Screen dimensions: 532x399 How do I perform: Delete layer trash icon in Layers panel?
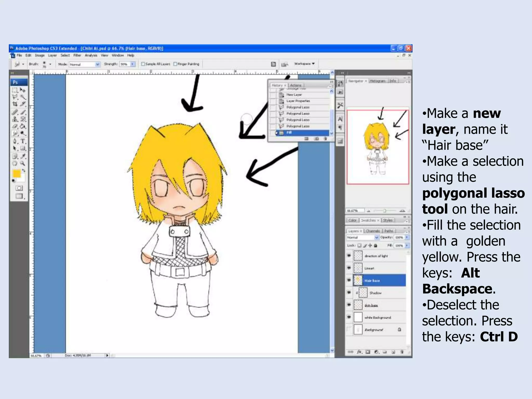tap(402, 352)
